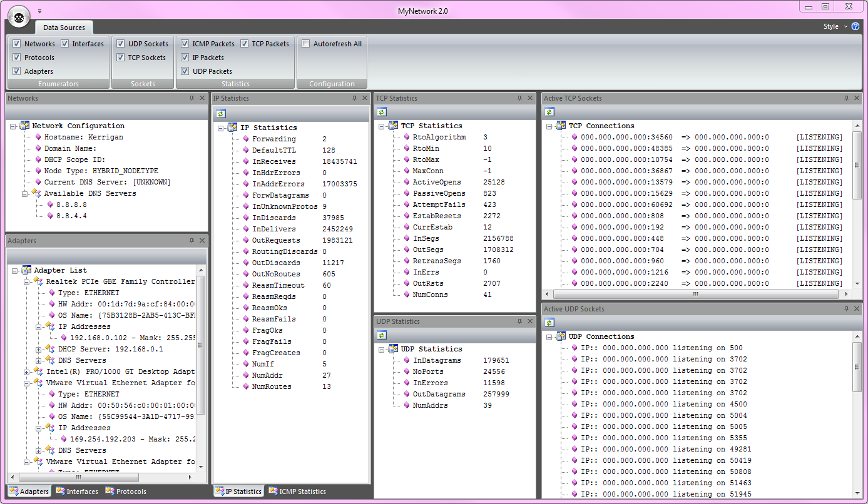Open the Interfaces tab at bottom

pos(77,491)
